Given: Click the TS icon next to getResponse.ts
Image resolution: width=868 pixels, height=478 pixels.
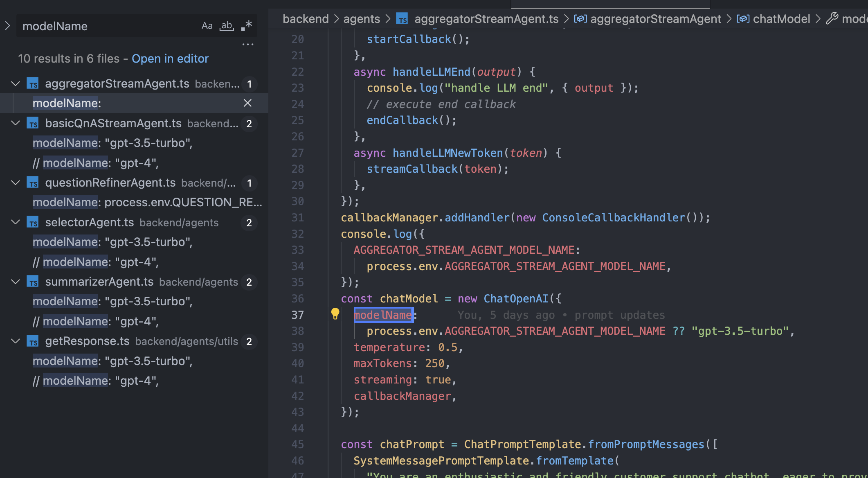Looking at the screenshot, I should (x=34, y=342).
